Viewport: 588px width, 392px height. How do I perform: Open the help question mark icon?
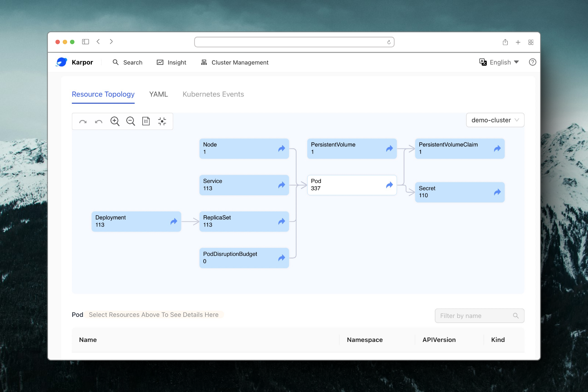pyautogui.click(x=532, y=62)
